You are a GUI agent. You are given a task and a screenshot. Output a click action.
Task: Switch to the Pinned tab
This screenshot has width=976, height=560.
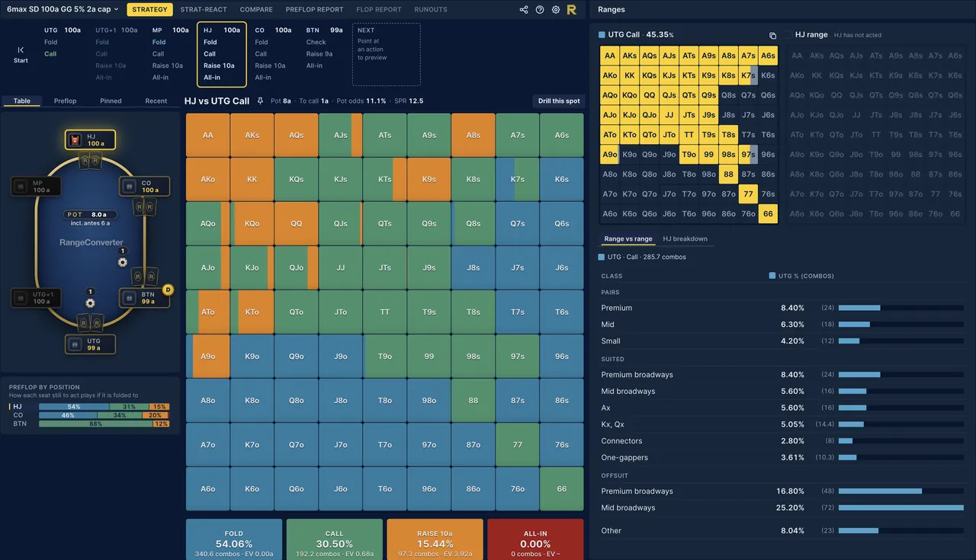click(x=111, y=101)
